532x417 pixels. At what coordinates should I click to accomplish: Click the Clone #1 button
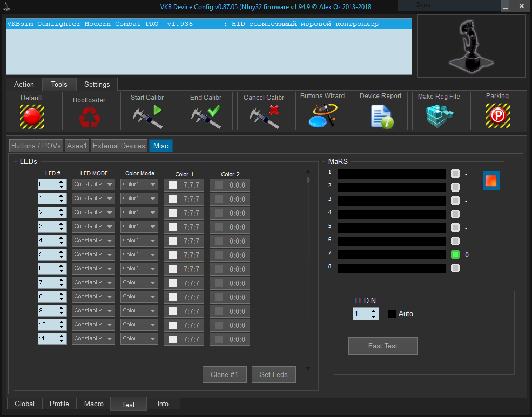pos(225,375)
